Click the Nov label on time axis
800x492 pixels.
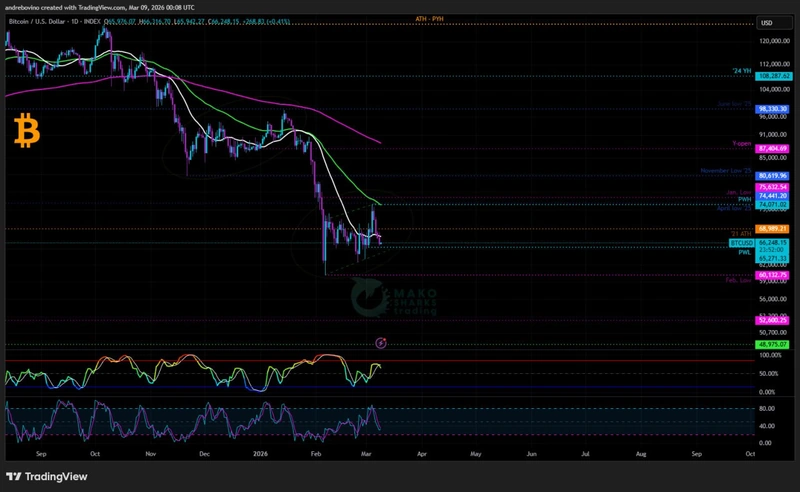tap(151, 452)
